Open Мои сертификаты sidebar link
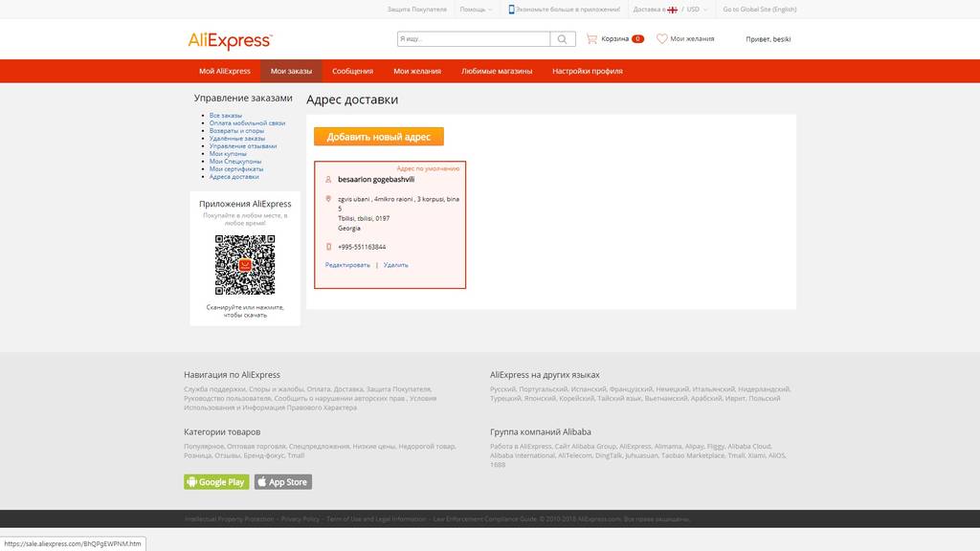The height and width of the screenshot is (551, 980). coord(236,168)
